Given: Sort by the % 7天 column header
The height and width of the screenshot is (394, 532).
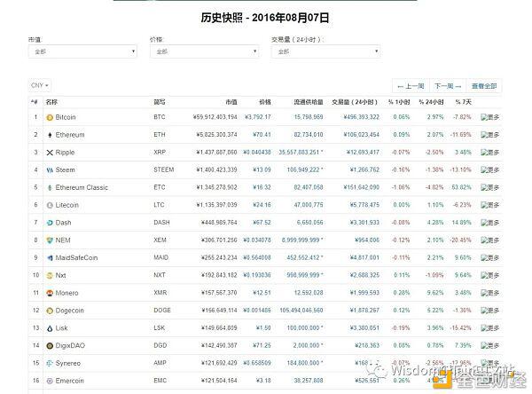Looking at the screenshot, I should point(464,102).
